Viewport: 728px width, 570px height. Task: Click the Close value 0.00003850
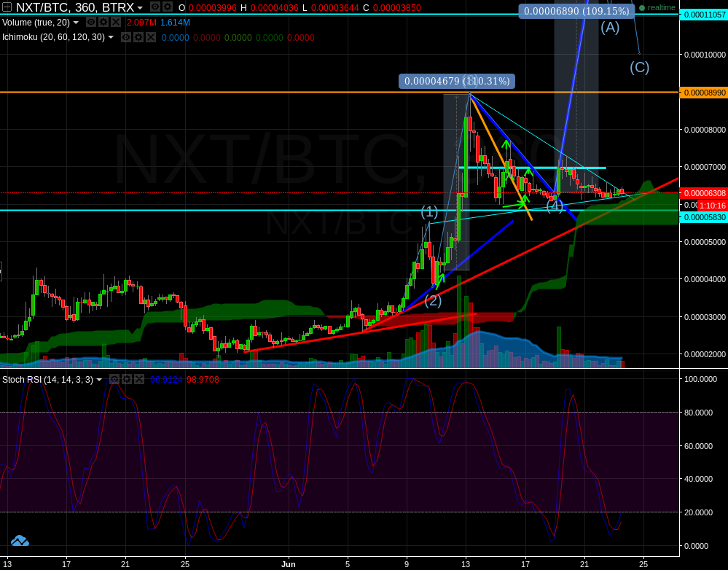(397, 8)
